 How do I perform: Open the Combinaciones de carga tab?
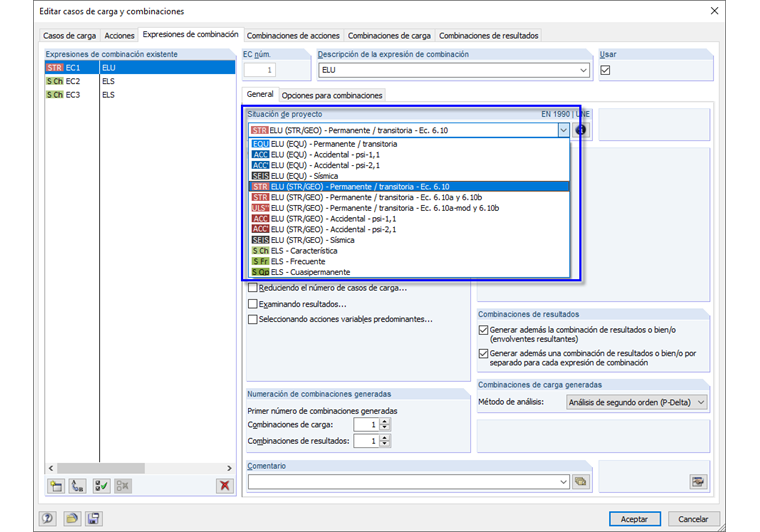pyautogui.click(x=389, y=35)
